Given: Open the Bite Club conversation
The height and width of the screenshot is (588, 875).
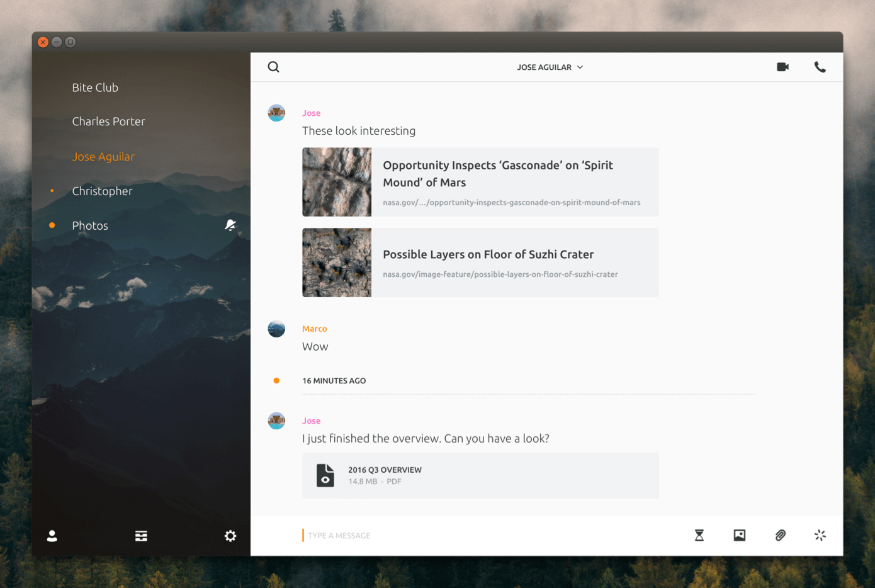Looking at the screenshot, I should [x=95, y=88].
